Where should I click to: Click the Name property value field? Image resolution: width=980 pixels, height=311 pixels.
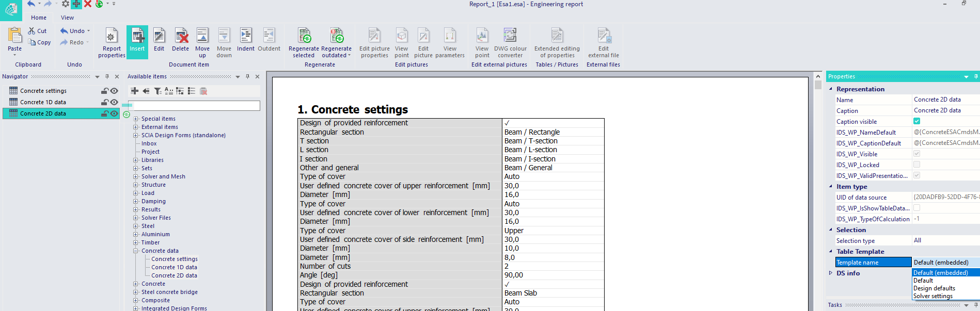(x=946, y=100)
